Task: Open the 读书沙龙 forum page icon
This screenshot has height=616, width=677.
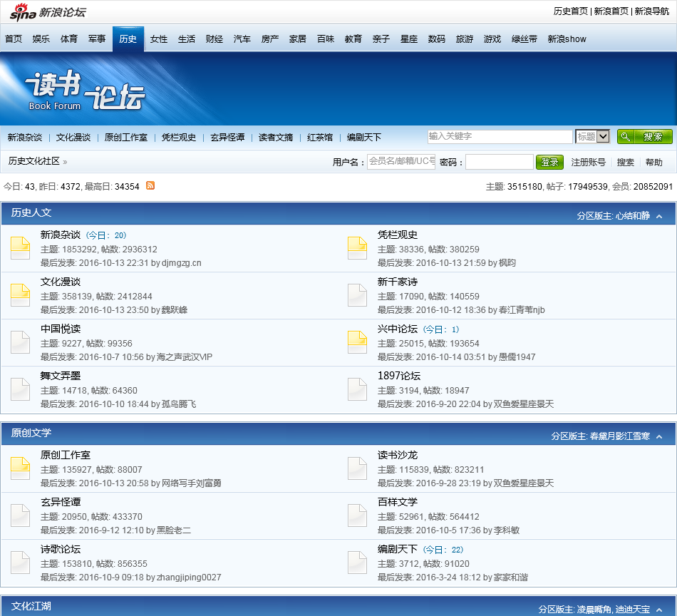Action: click(x=358, y=468)
